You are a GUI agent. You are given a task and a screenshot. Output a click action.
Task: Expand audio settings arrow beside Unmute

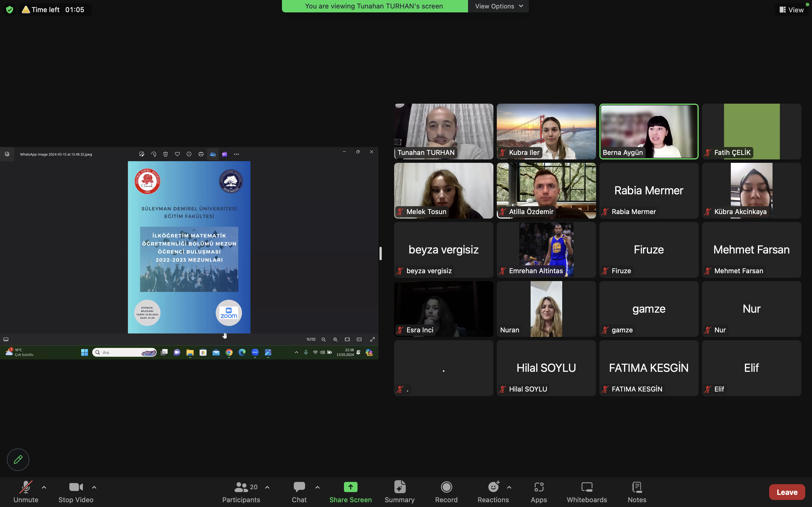click(x=44, y=487)
